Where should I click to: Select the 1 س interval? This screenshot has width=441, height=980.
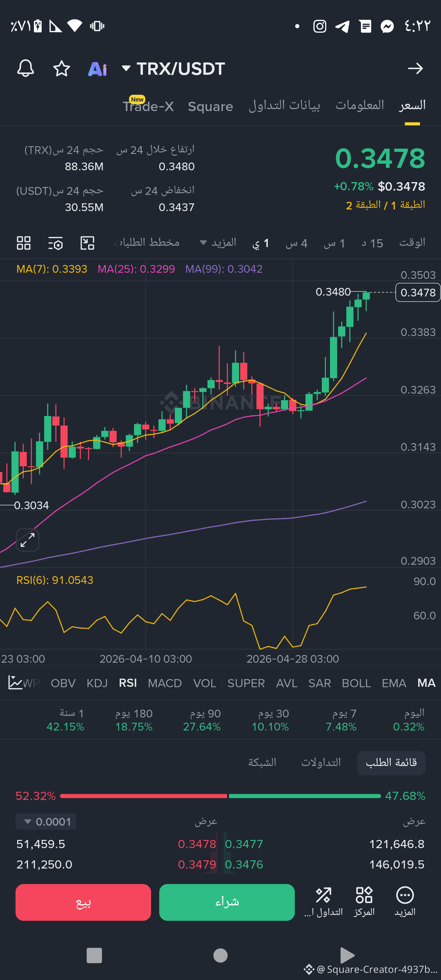334,243
